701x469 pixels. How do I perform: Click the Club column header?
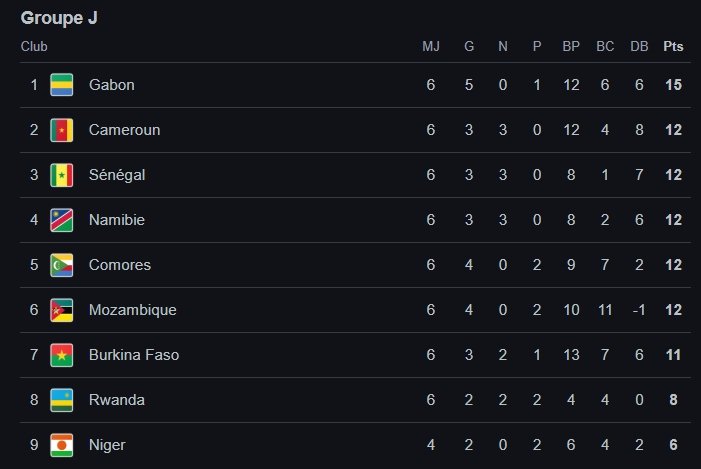34,46
